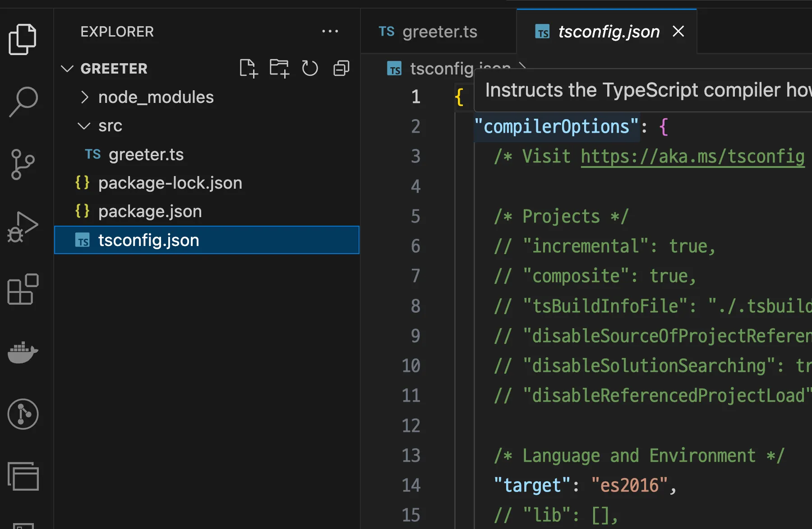Close the tsconfig.json tab

[678, 32]
